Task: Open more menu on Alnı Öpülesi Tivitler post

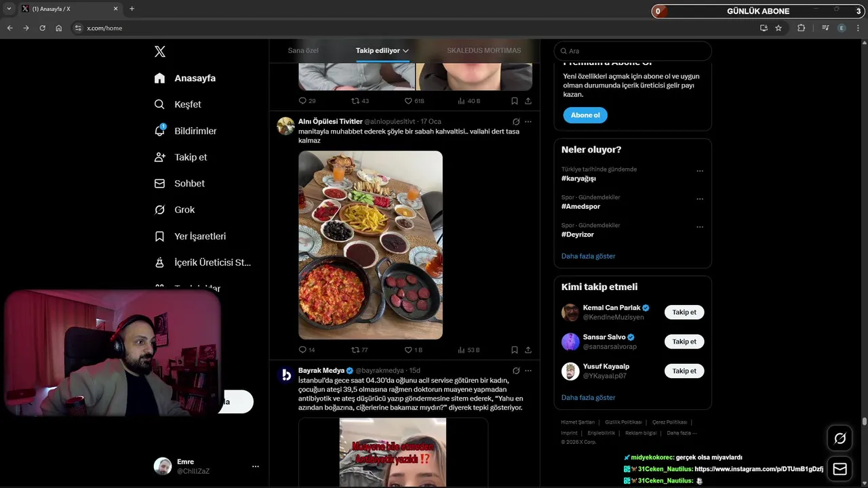Action: tap(528, 122)
